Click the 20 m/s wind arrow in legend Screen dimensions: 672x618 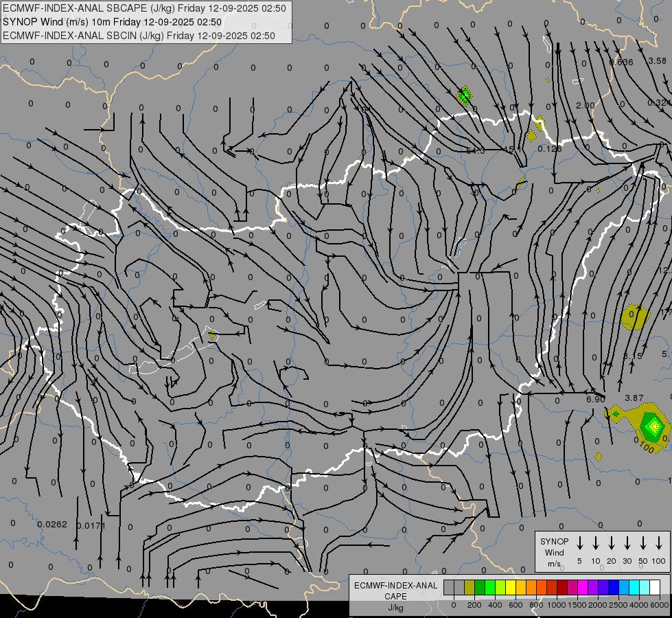point(612,543)
